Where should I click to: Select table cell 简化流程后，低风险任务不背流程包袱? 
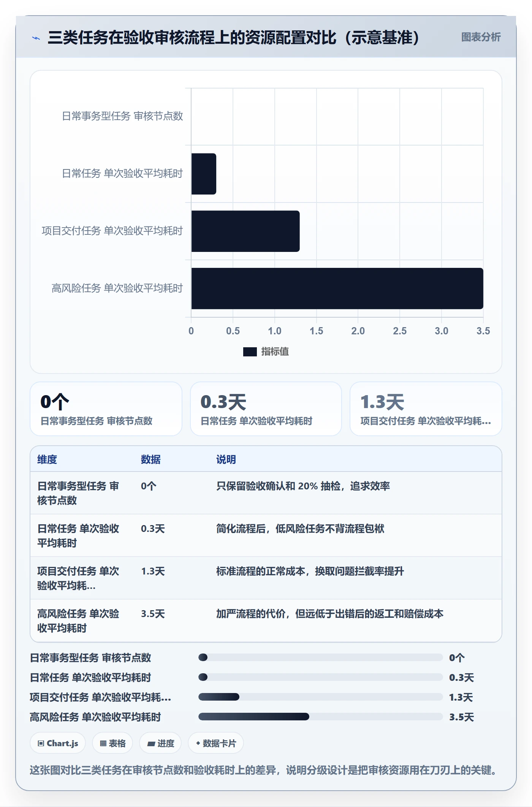(x=300, y=529)
